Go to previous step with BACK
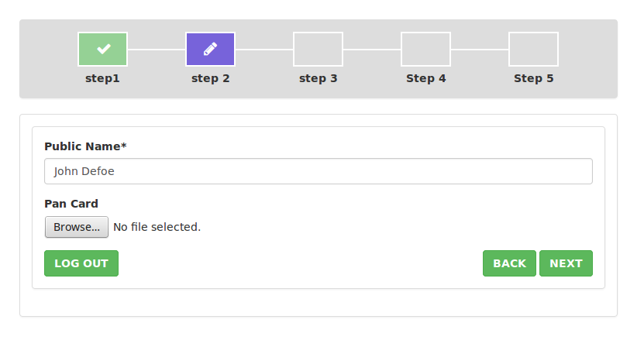This screenshot has height=347, width=644. point(509,263)
